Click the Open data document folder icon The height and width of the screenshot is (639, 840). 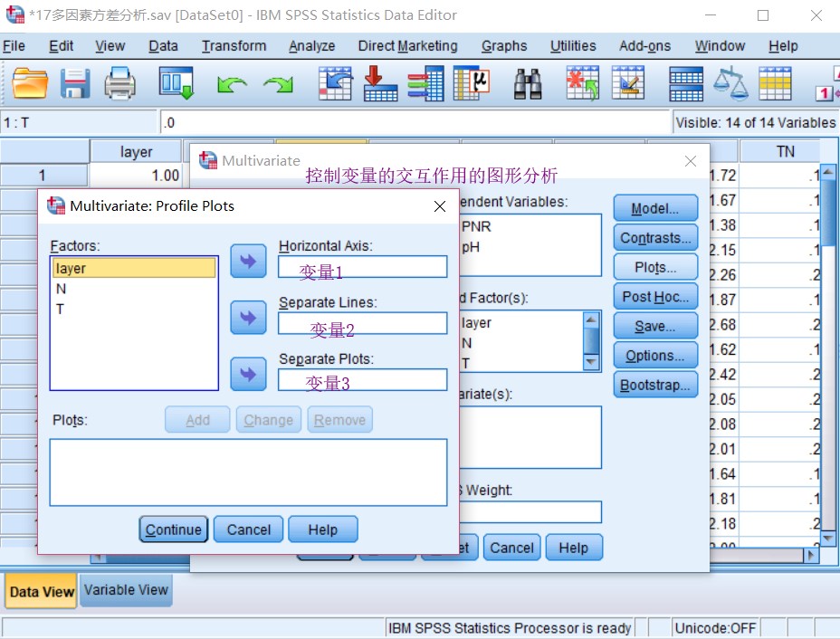[30, 83]
